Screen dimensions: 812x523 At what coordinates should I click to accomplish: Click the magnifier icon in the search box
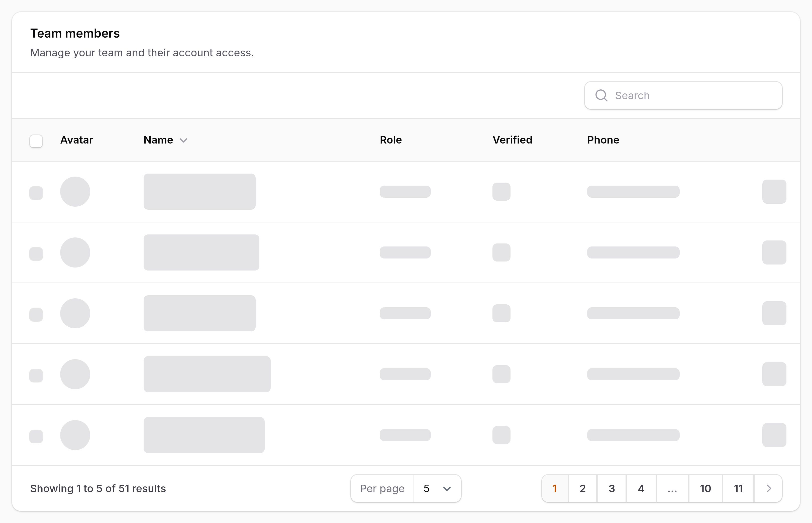click(x=601, y=95)
